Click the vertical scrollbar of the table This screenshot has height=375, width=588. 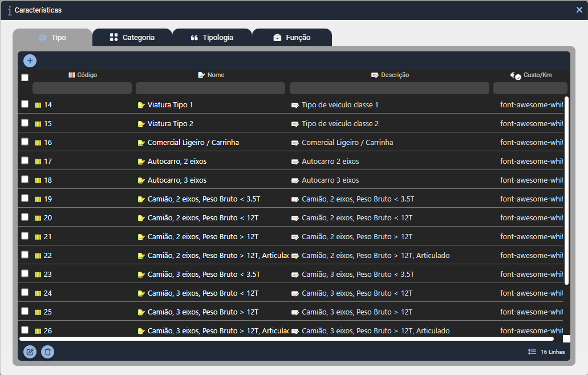[x=567, y=191]
